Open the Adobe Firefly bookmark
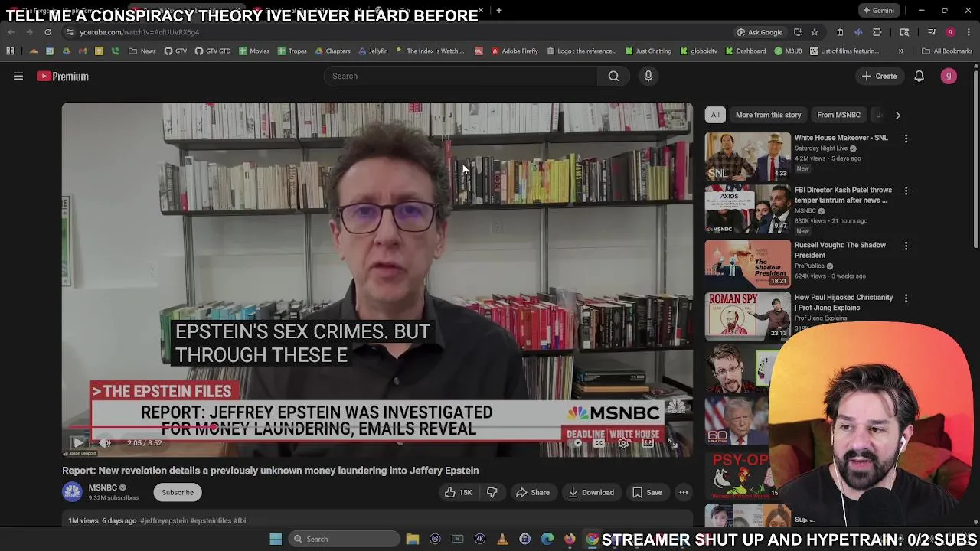This screenshot has height=551, width=980. pos(514,51)
